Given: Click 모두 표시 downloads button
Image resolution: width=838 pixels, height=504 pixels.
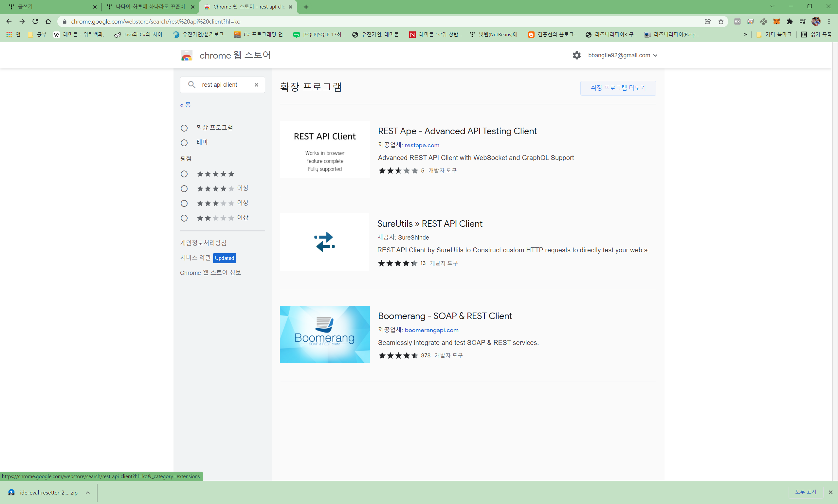Looking at the screenshot, I should [805, 492].
